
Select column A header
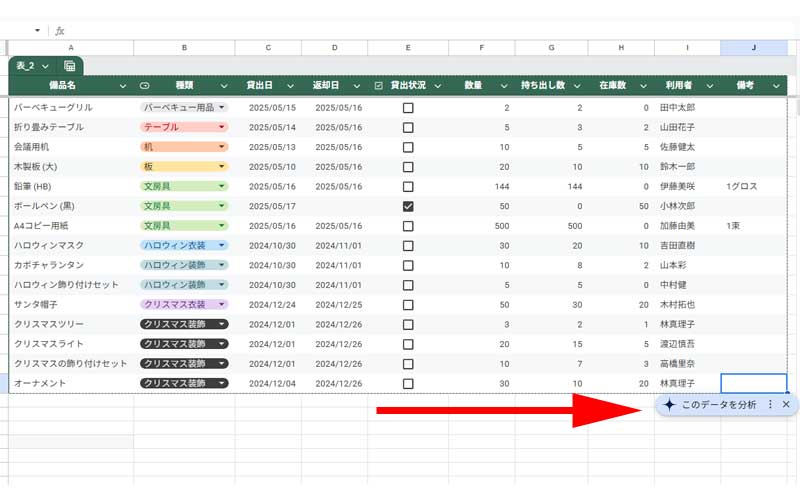71,47
